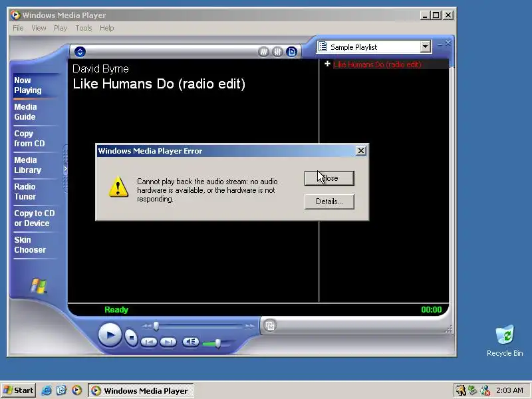This screenshot has width=532, height=399.
Task: Skip to the previous track
Action: click(x=149, y=342)
